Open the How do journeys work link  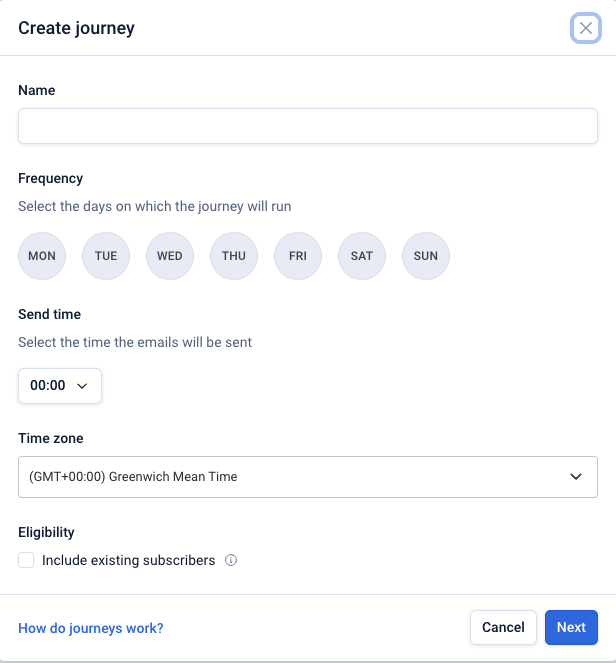coord(91,628)
